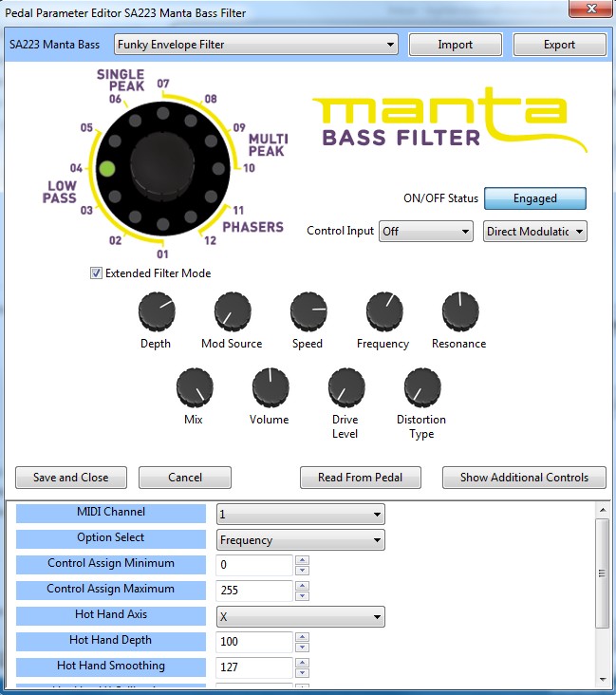Select filter position 06 LED on dial
This screenshot has width=616, height=695.
click(x=135, y=121)
